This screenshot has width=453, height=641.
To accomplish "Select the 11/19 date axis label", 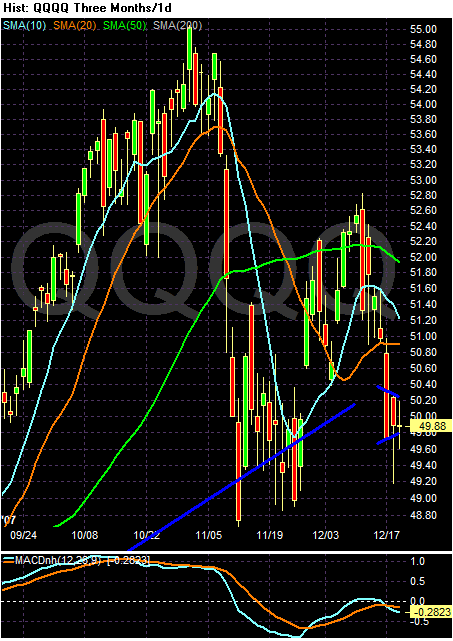I will tap(269, 535).
